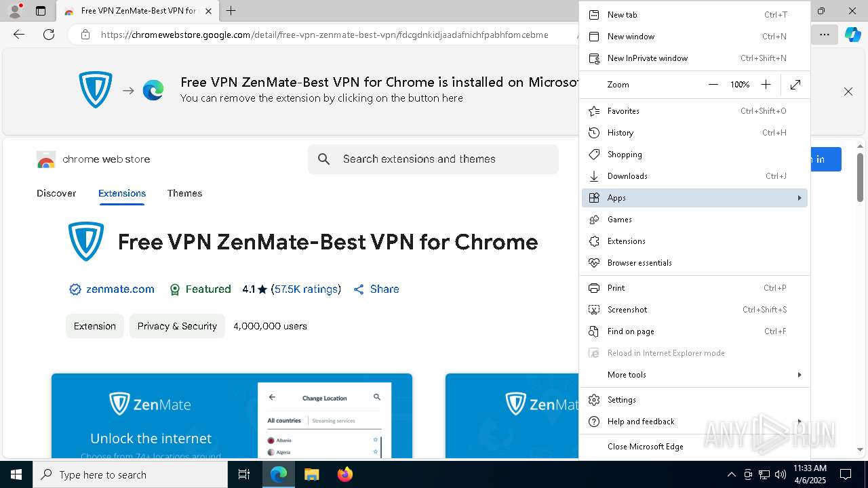Switch to the Extensions tab
The width and height of the screenshot is (868, 488).
click(x=122, y=193)
